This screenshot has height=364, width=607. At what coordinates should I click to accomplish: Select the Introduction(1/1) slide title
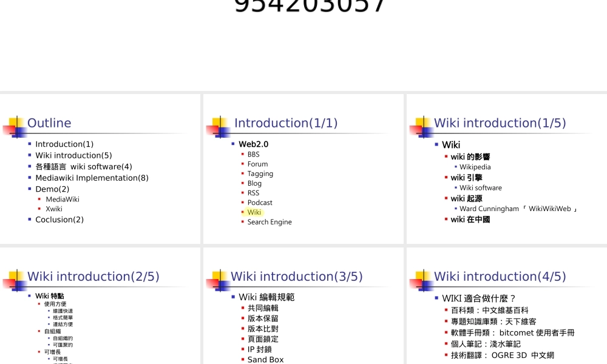(286, 123)
